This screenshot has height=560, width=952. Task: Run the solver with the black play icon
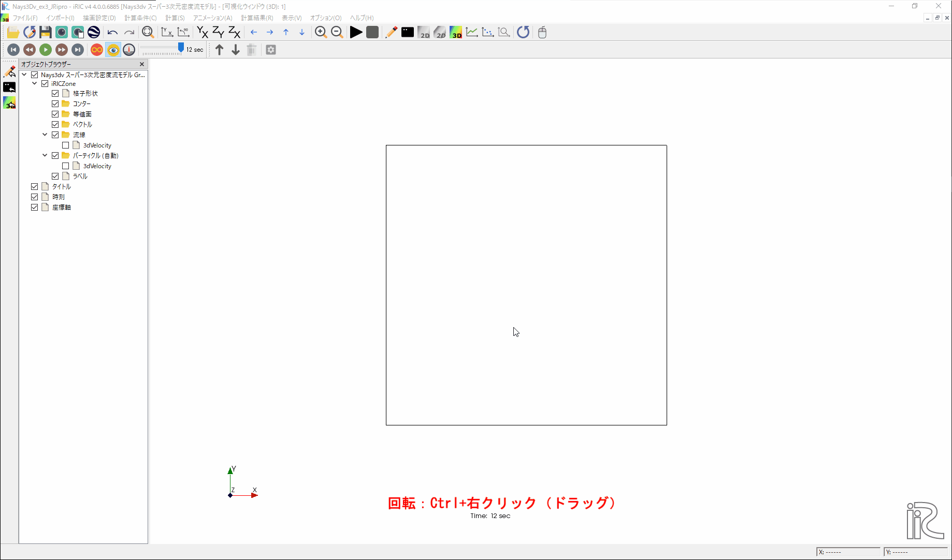[x=356, y=32]
